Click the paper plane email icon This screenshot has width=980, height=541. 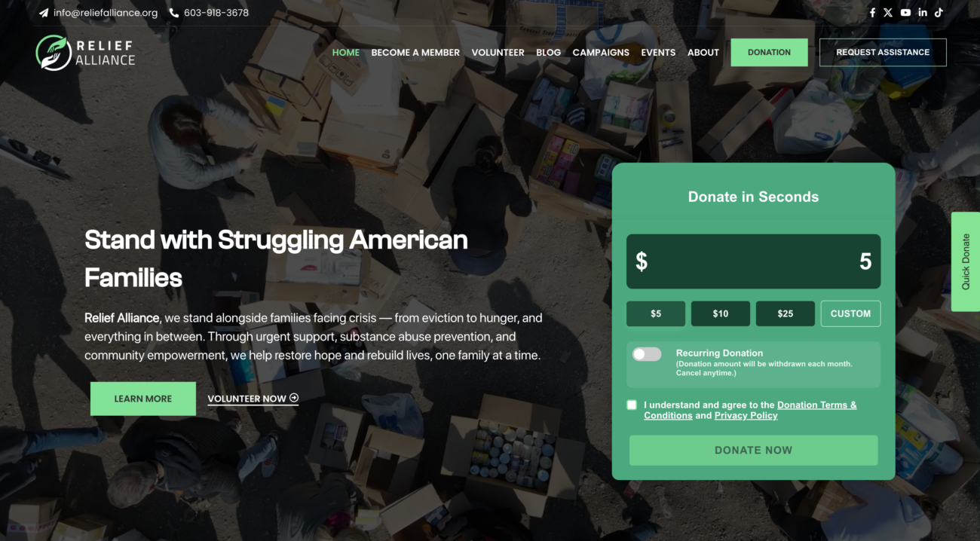click(x=44, y=13)
